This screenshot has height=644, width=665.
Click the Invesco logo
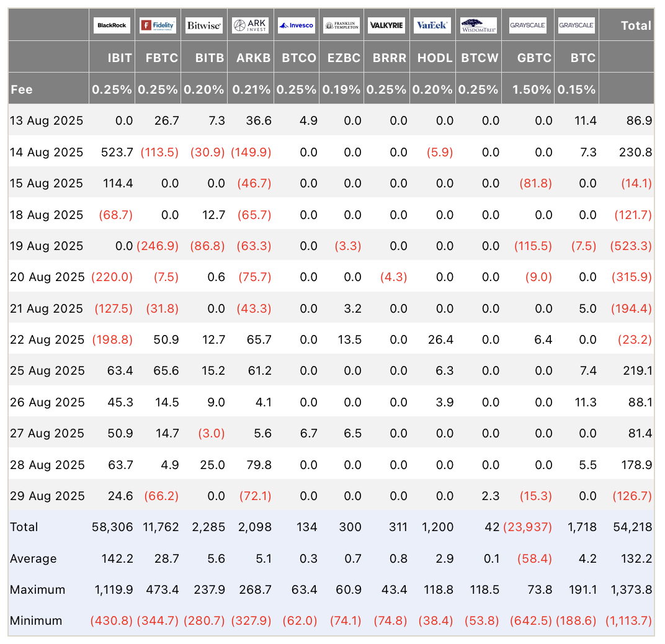[297, 25]
